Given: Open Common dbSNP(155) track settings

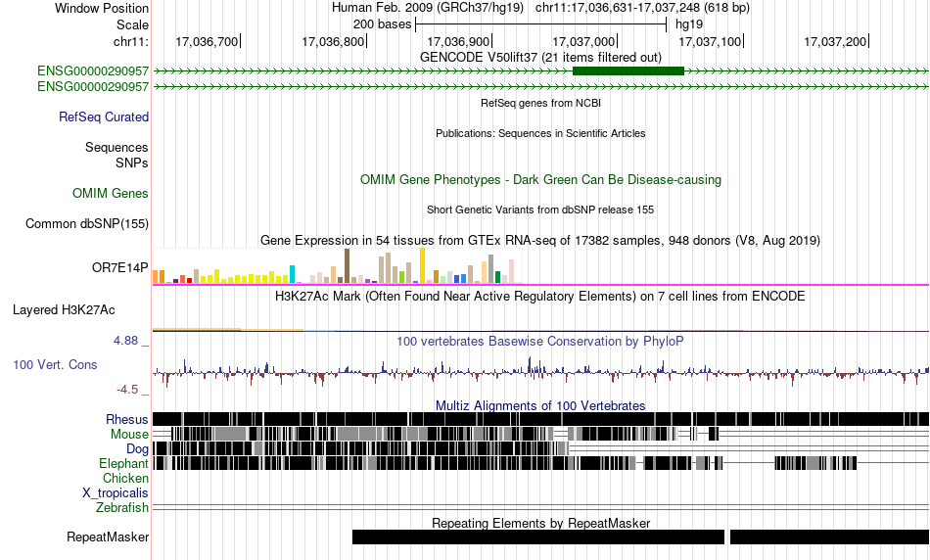Looking at the screenshot, I should point(87,223).
